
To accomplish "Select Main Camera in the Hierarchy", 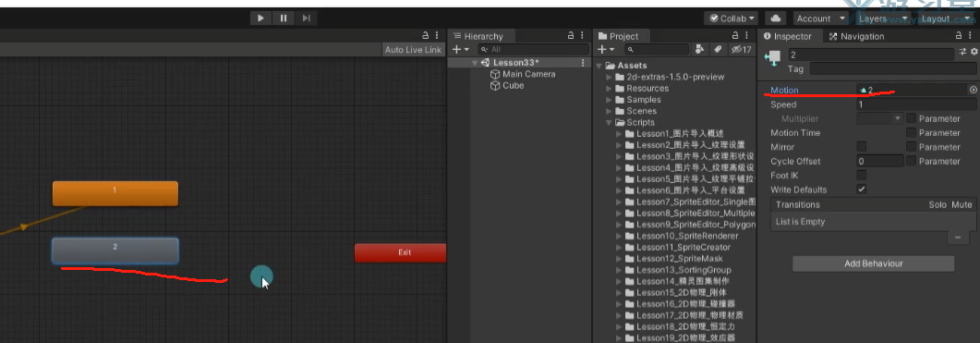I will 528,74.
